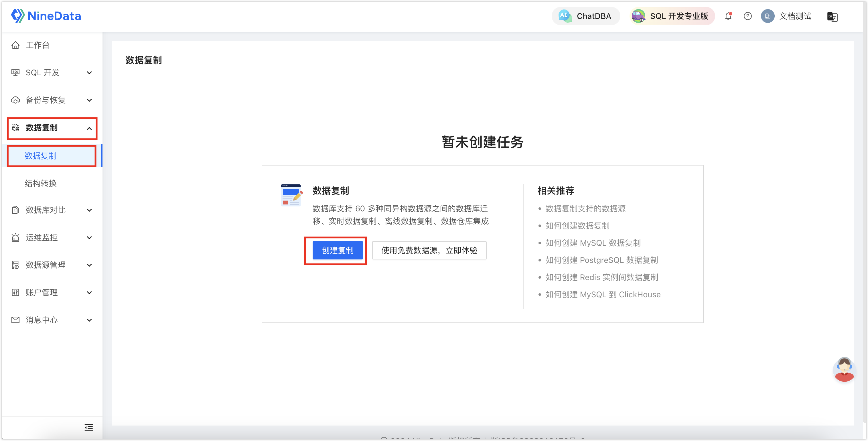Viewport: 868px width, 441px height.
Task: Click the language switch icon
Action: coord(832,17)
